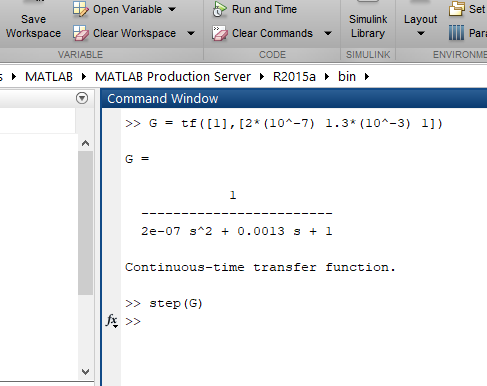Expand the Open Variable dropdown arrow
This screenshot has height=386, width=487.
(x=172, y=9)
